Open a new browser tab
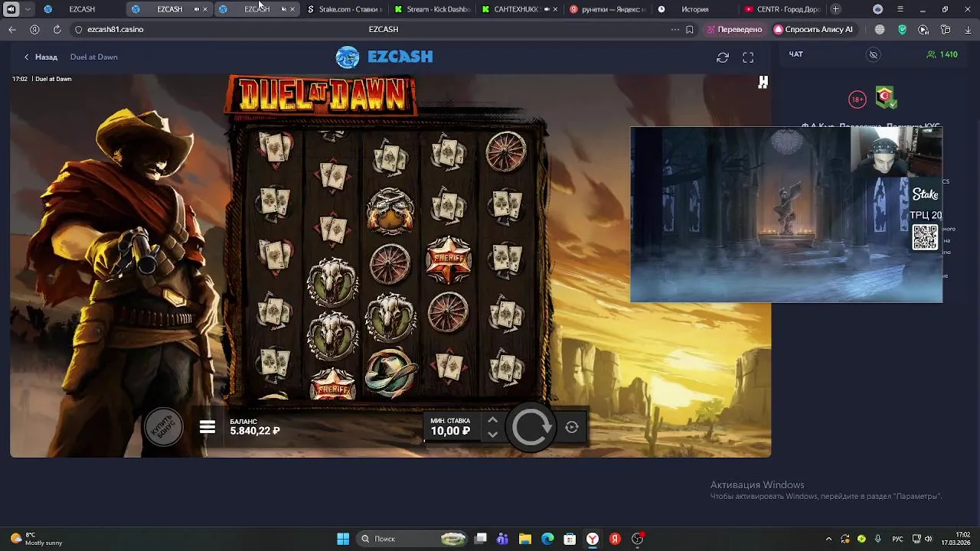 coord(835,9)
